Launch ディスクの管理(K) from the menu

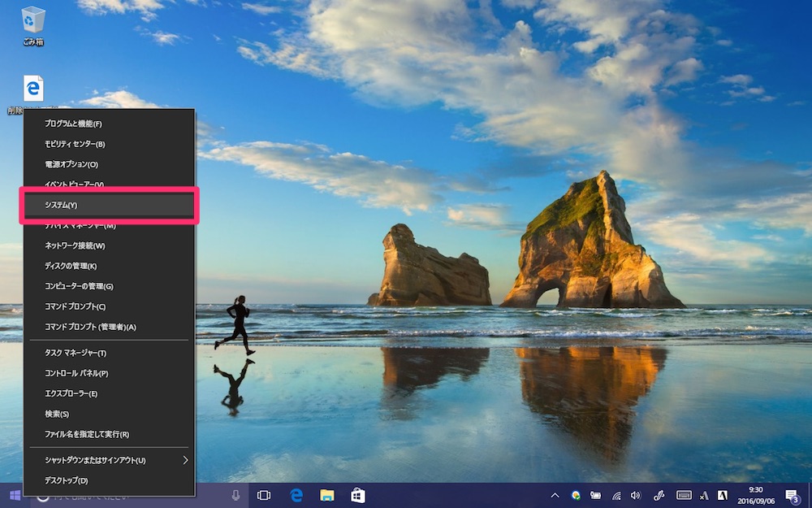point(110,266)
